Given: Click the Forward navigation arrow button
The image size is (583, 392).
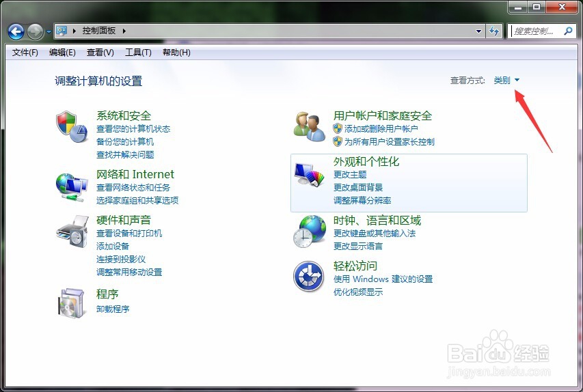Looking at the screenshot, I should 35,31.
